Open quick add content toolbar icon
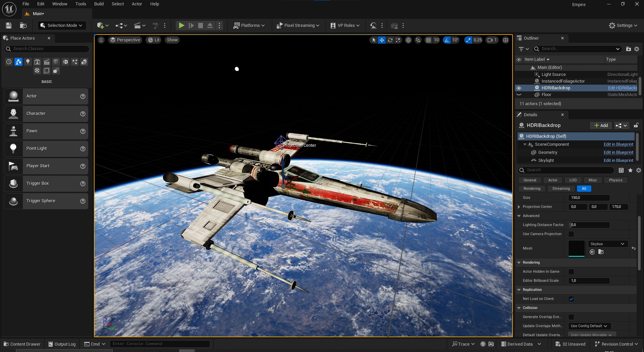Viewport: 644px width, 352px height. point(103,26)
